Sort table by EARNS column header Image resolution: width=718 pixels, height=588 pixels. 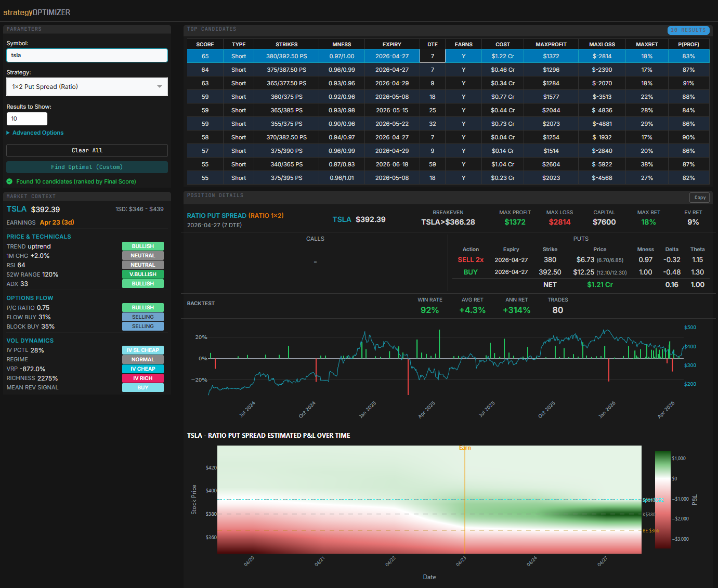(464, 44)
